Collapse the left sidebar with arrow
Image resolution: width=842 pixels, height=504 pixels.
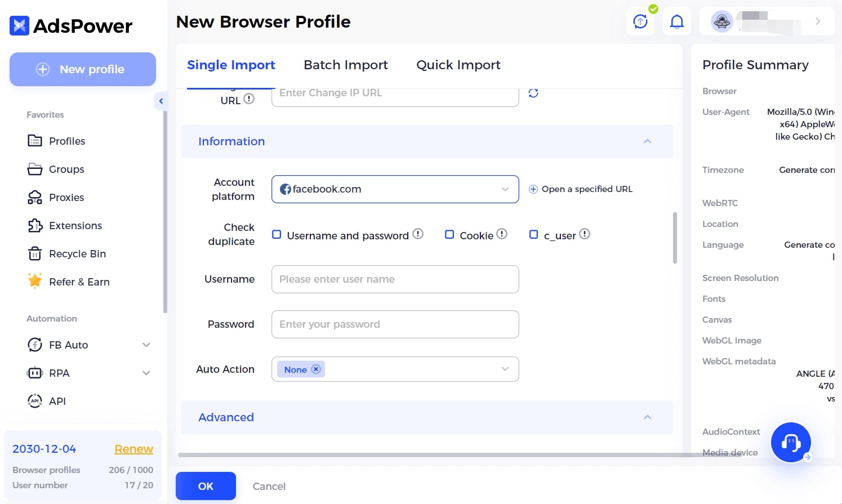pyautogui.click(x=161, y=101)
